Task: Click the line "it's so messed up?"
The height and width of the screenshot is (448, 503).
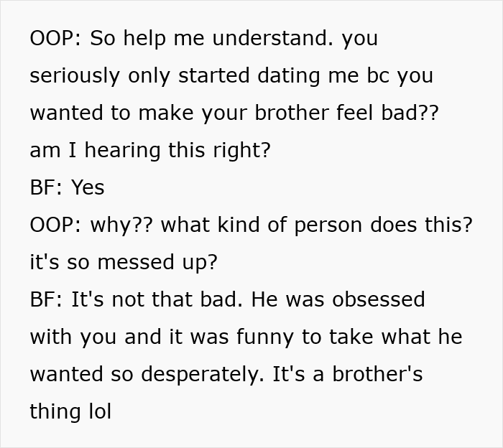Action: tap(124, 262)
